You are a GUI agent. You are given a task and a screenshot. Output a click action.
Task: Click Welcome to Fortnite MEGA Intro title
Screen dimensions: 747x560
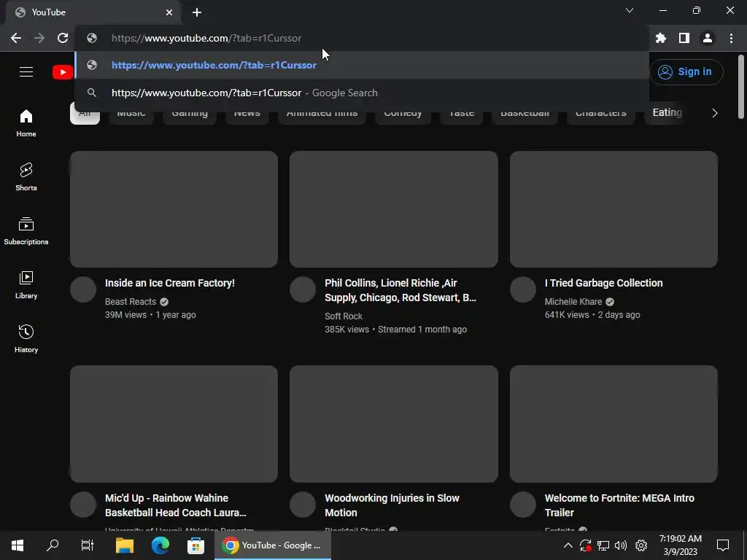[x=619, y=505]
